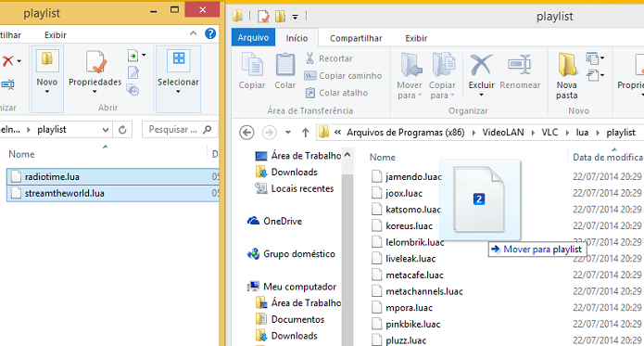This screenshot has width=644, height=346.
Task: Select streamtheworld.lua in left window
Action: [113, 193]
